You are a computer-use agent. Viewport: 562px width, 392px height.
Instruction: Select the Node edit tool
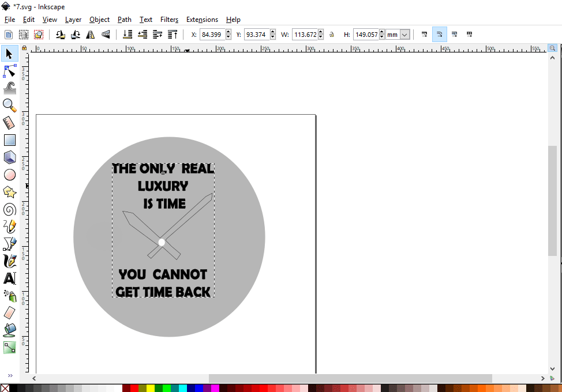(x=10, y=71)
